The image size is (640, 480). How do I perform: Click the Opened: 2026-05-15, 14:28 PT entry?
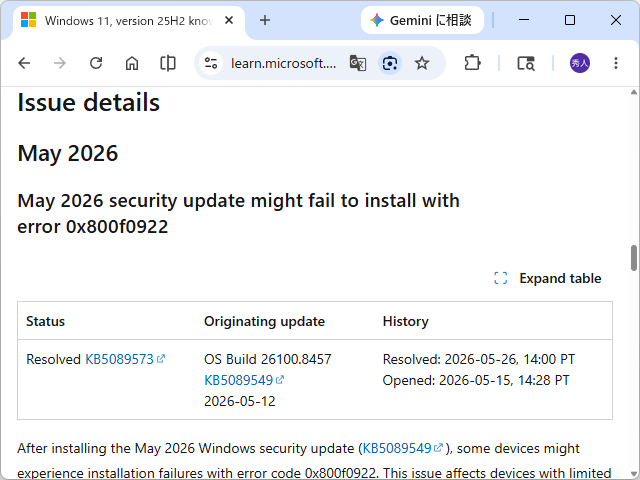[x=476, y=380]
